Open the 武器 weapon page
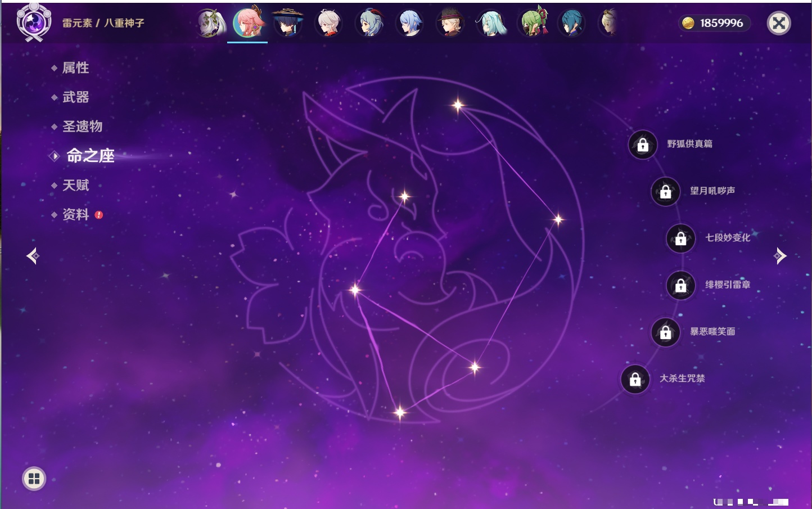 75,97
